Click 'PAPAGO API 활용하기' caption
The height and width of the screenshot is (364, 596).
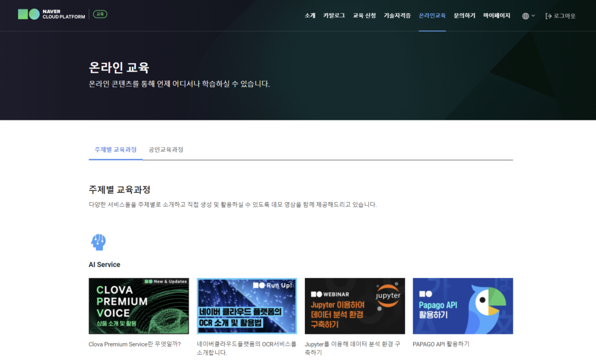[x=441, y=344]
